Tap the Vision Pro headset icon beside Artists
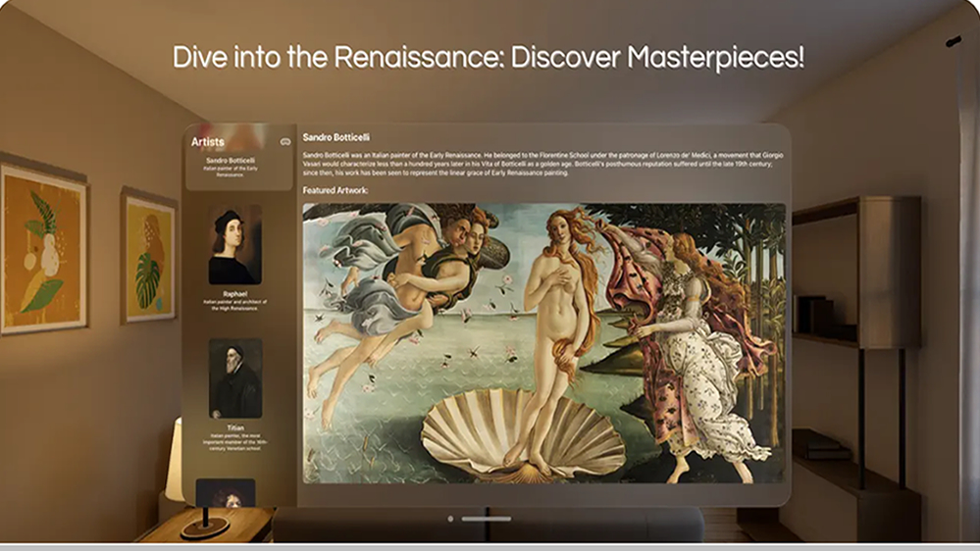980x551 pixels. (285, 142)
